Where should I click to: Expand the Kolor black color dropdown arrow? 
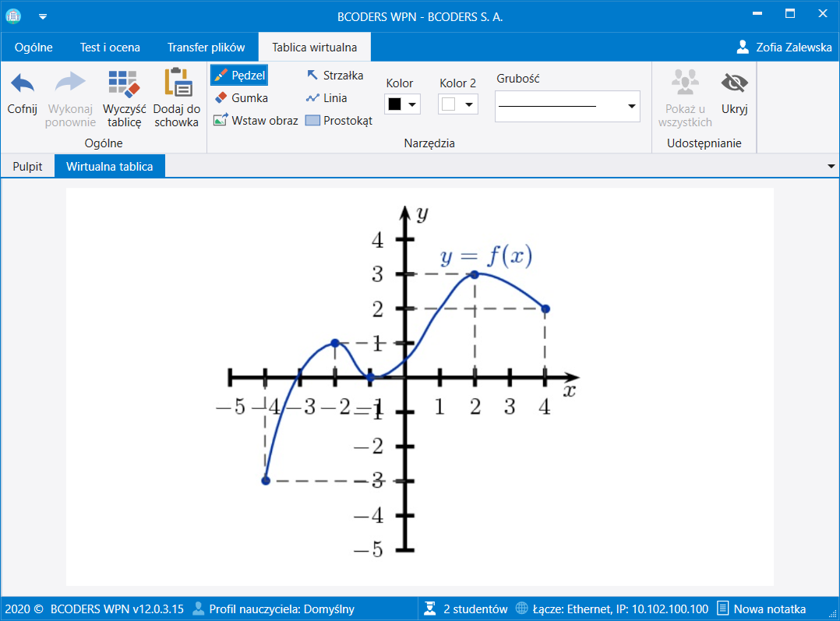tap(412, 104)
